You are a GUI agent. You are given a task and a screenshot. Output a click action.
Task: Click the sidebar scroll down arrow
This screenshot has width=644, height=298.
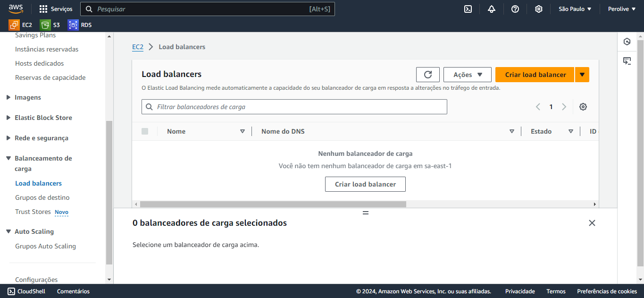coord(109,280)
